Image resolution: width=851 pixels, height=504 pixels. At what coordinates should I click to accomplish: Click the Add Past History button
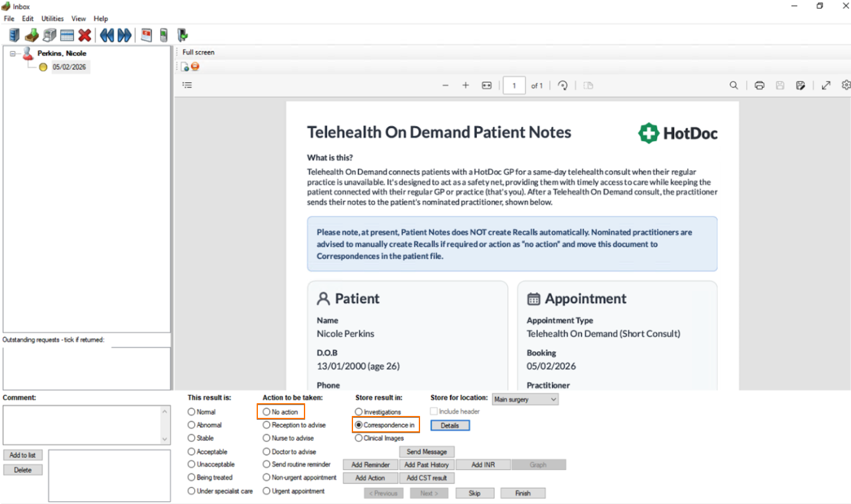point(426,465)
